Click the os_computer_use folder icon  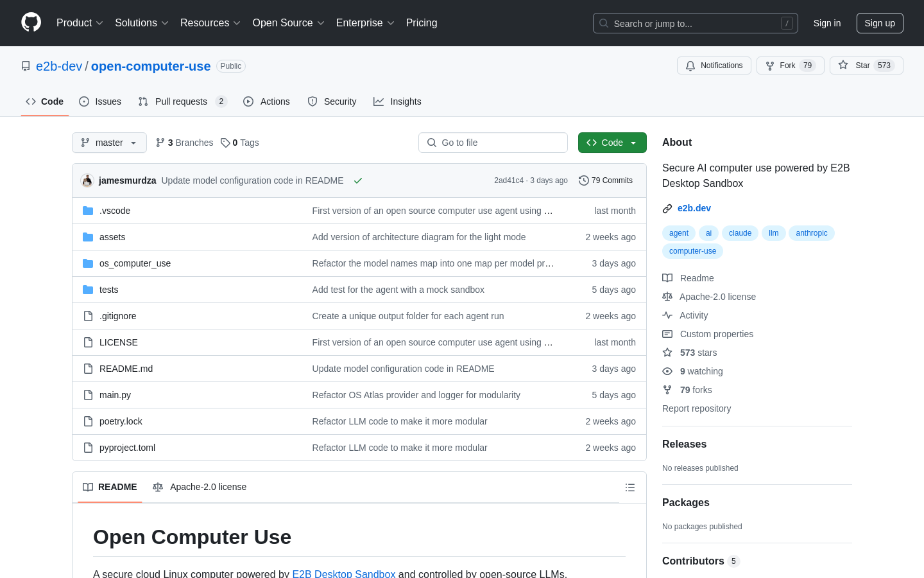click(88, 263)
